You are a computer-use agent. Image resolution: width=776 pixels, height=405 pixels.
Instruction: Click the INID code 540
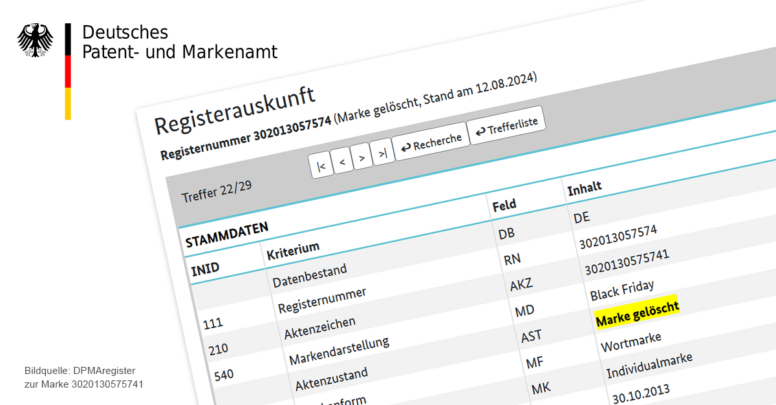(224, 375)
